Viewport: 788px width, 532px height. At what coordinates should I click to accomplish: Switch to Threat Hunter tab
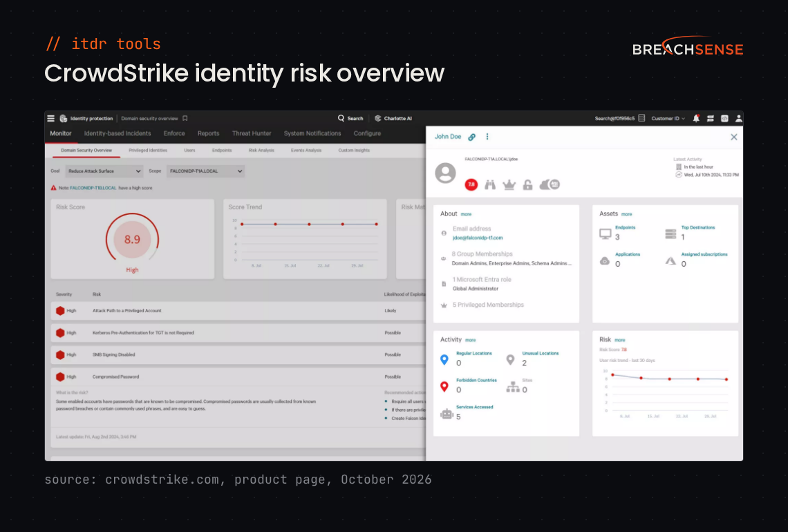252,133
